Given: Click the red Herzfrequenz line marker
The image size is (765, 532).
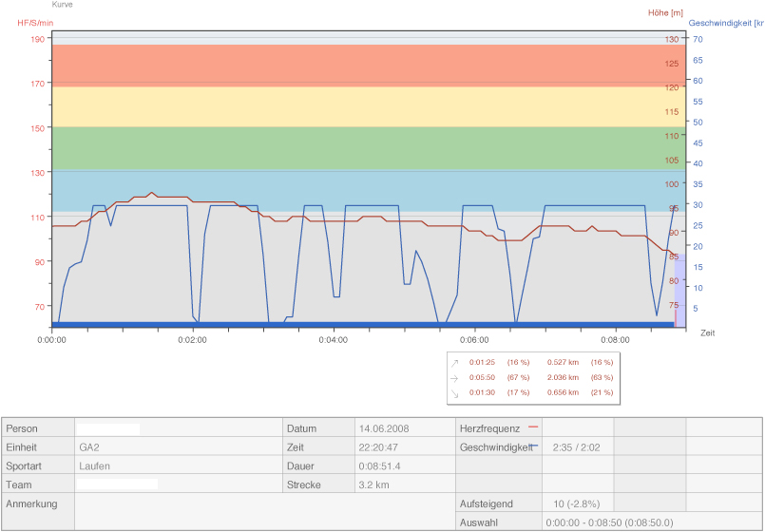Looking at the screenshot, I should pos(532,428).
